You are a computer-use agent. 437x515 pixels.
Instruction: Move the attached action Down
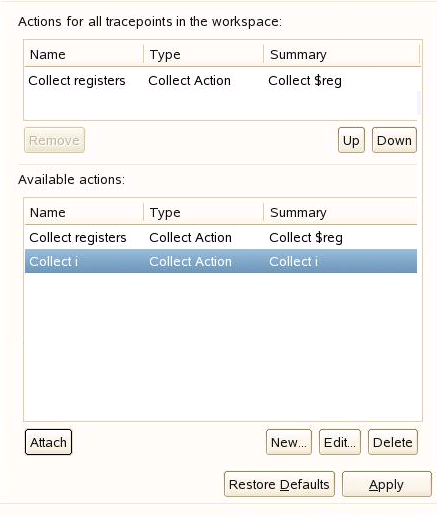click(394, 140)
